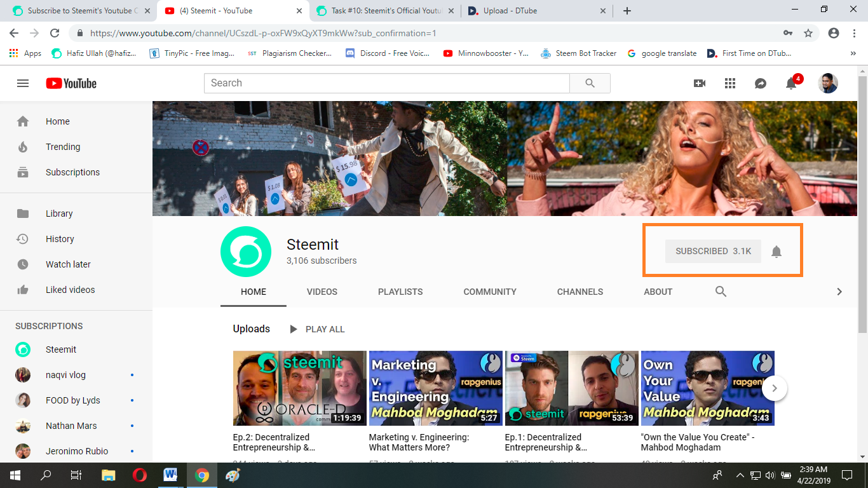Switch to the CHANNELS channel tab

pyautogui.click(x=580, y=292)
